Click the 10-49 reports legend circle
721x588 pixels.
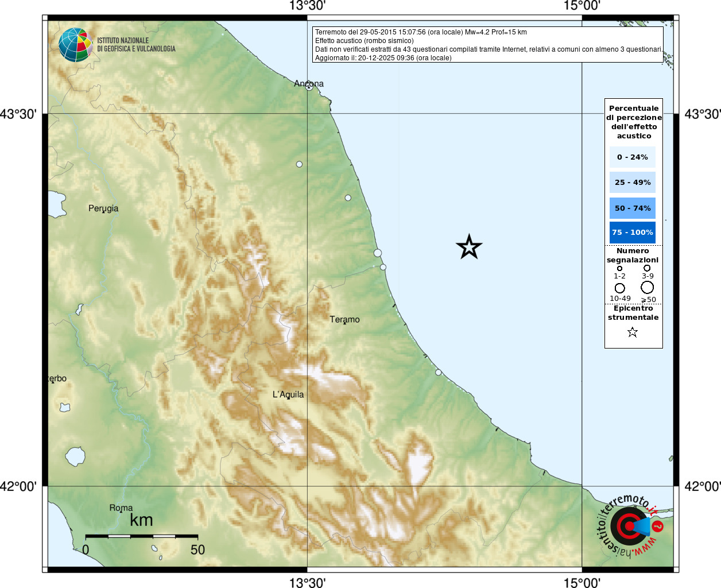pos(620,288)
